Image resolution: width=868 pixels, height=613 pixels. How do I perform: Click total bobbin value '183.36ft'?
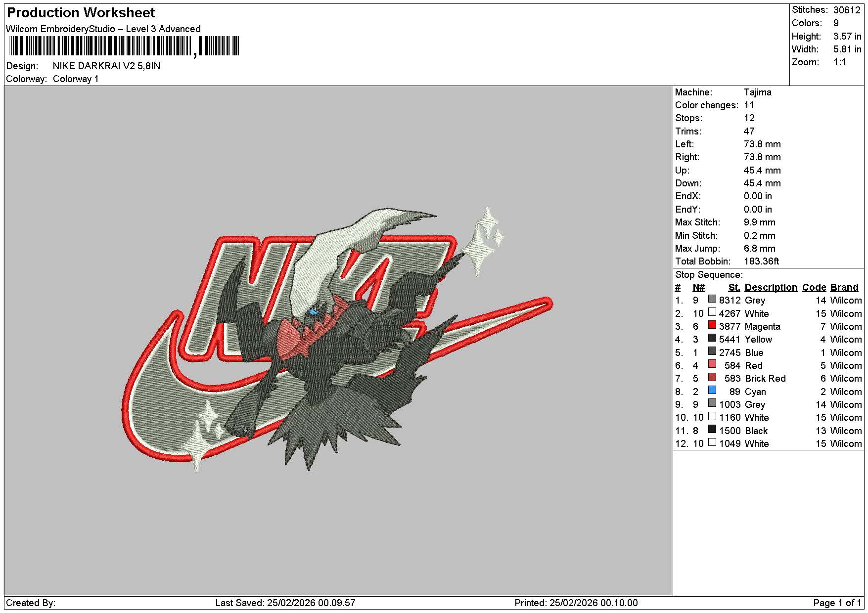[x=762, y=262]
